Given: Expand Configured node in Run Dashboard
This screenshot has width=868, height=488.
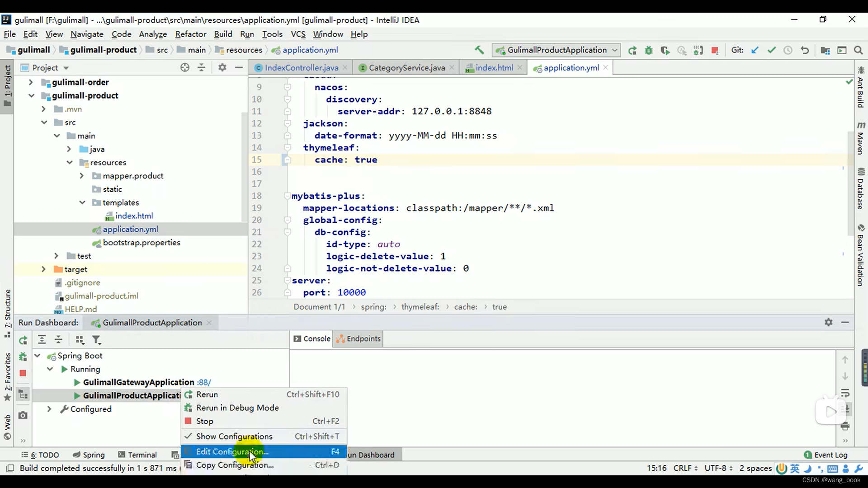Looking at the screenshot, I should point(49,409).
